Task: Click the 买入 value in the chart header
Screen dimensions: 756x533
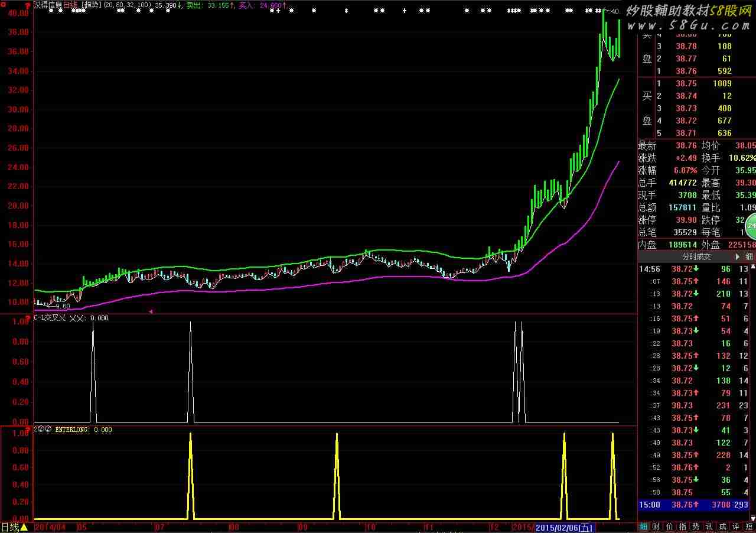Action: [x=263, y=5]
